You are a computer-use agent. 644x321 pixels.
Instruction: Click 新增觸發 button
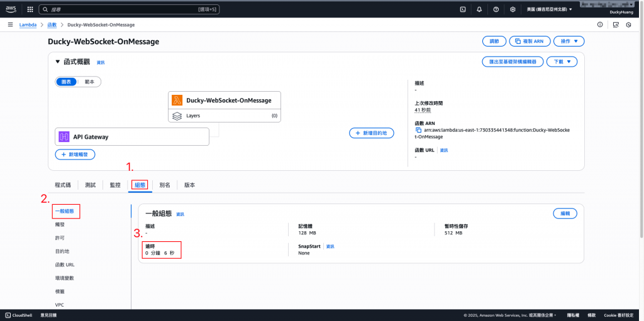(75, 155)
